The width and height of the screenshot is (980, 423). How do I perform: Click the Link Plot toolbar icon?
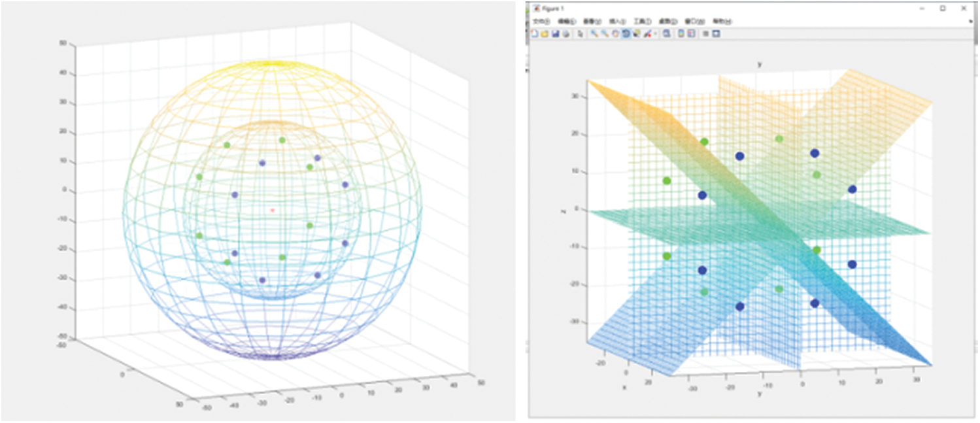tap(666, 33)
